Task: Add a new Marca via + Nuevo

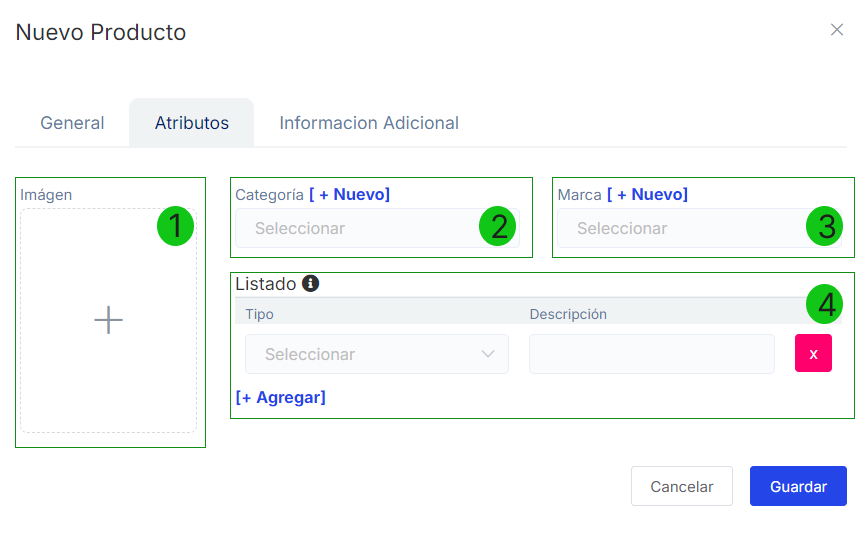Action: click(647, 194)
